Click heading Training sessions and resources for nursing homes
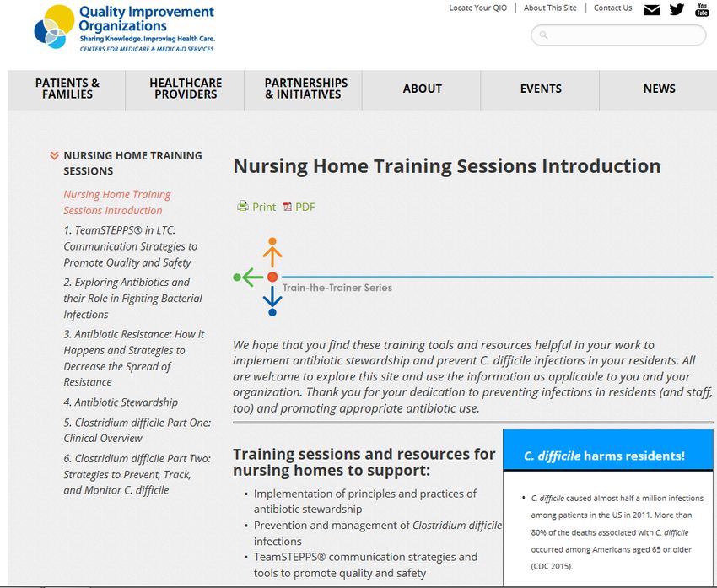 [x=364, y=462]
